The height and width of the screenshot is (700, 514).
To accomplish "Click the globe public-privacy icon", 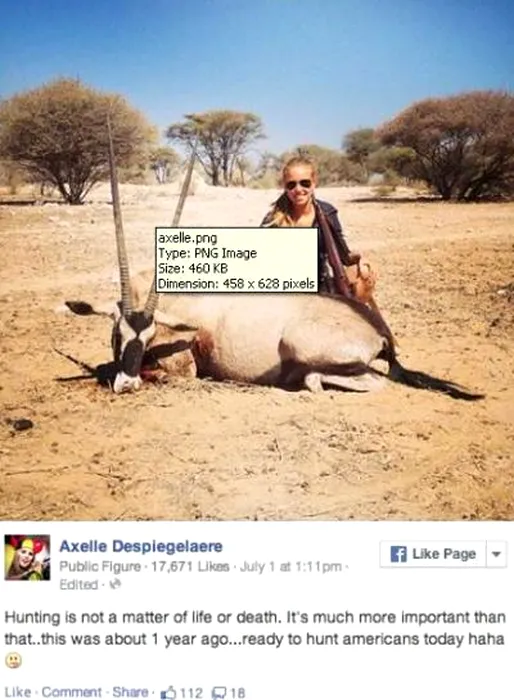I will 116,584.
